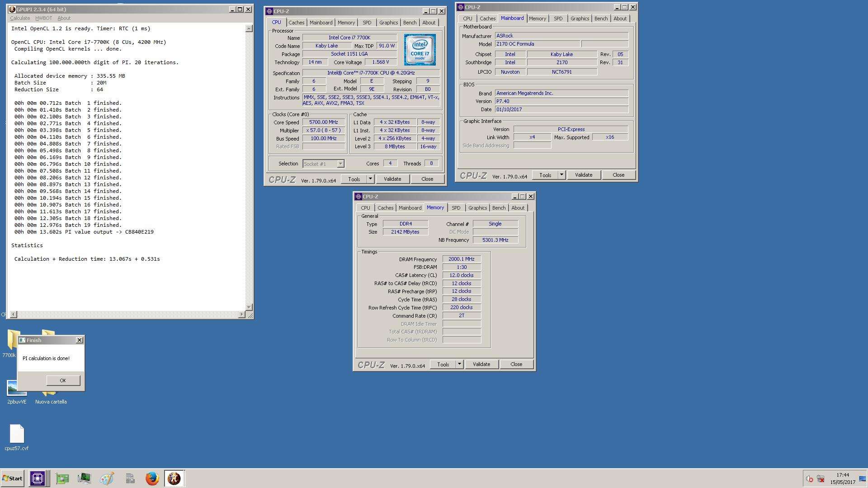Screen dimensions: 868x488
Task: Open the gray document taskbar icon
Action: (x=130, y=478)
